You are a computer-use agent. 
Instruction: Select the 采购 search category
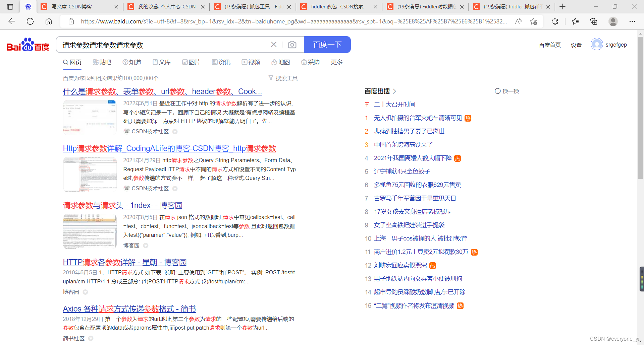click(310, 62)
